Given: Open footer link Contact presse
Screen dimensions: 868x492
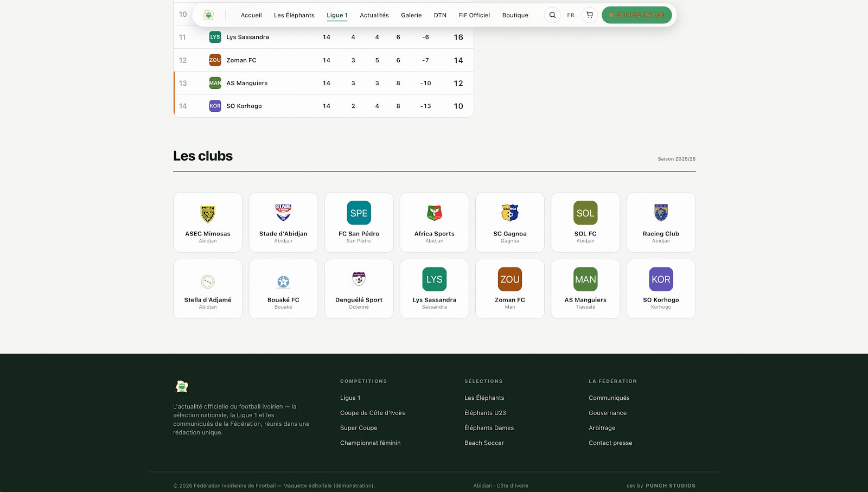Looking at the screenshot, I should [610, 443].
